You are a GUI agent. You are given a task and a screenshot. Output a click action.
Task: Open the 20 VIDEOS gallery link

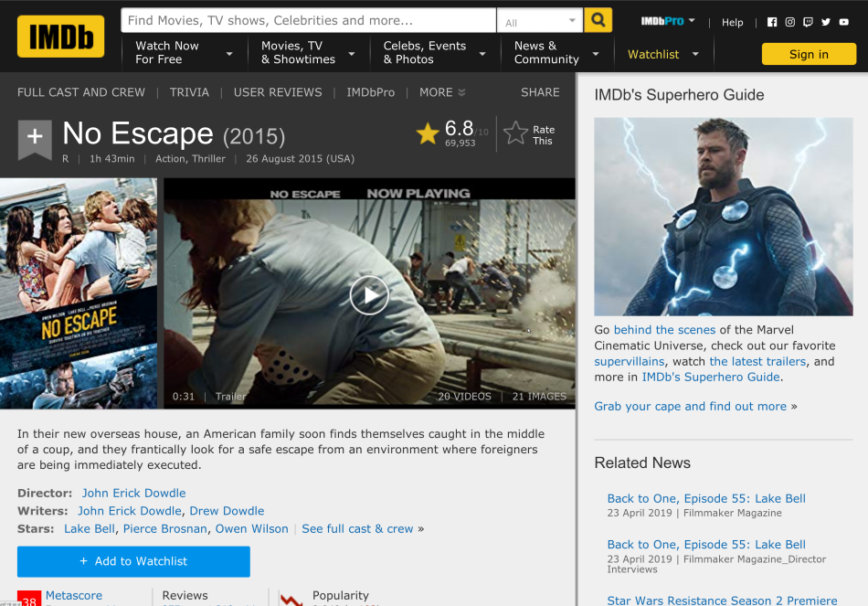click(x=464, y=397)
